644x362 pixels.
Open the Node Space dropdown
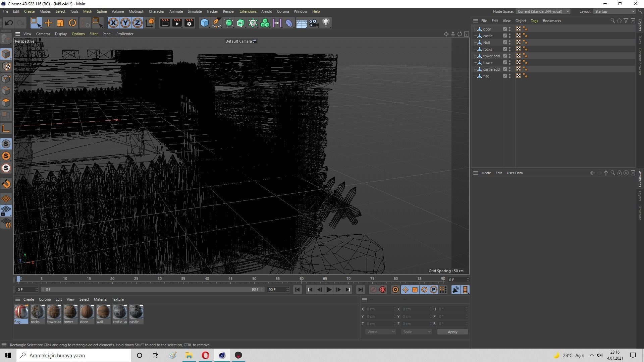(x=543, y=11)
